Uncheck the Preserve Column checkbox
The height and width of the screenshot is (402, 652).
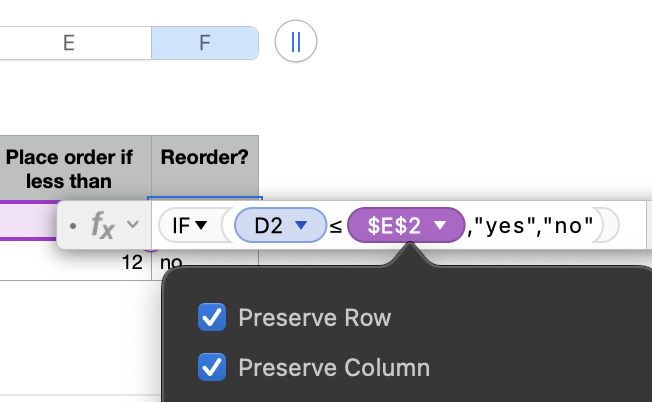[212, 367]
